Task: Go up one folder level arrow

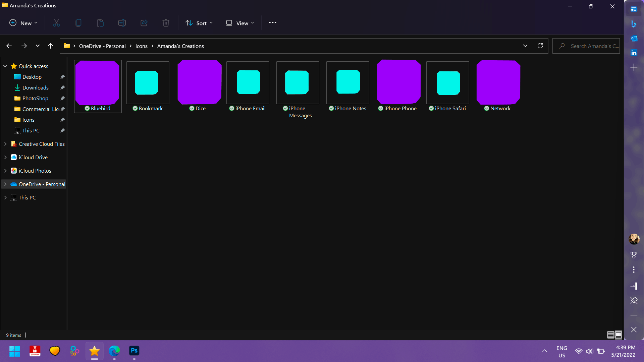Action: pos(50,46)
